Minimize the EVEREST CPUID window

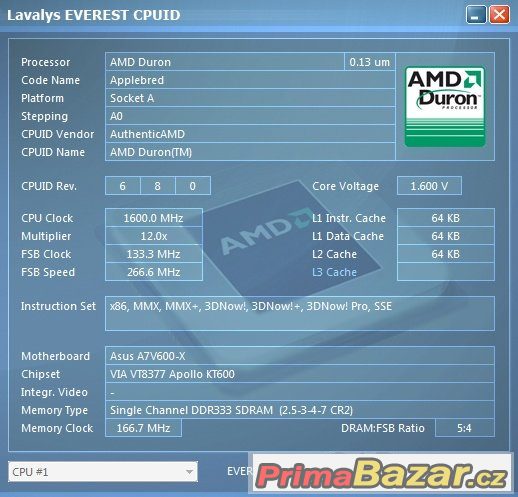point(476,15)
